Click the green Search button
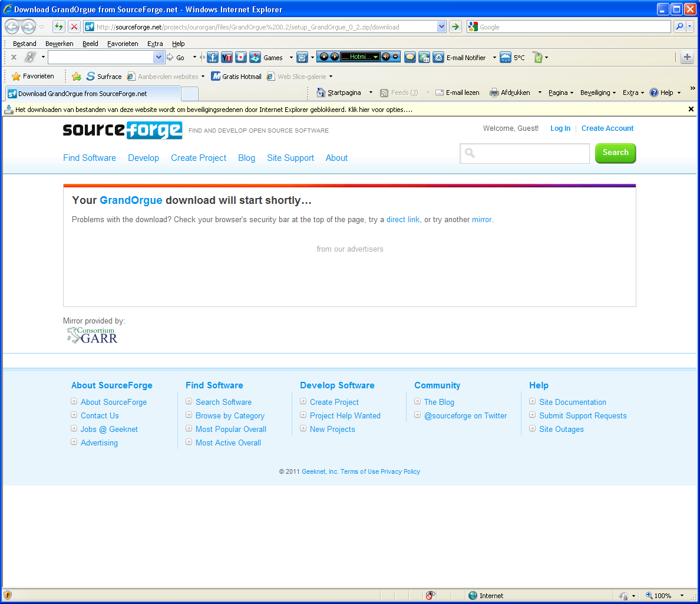The width and height of the screenshot is (700, 604). tap(615, 153)
